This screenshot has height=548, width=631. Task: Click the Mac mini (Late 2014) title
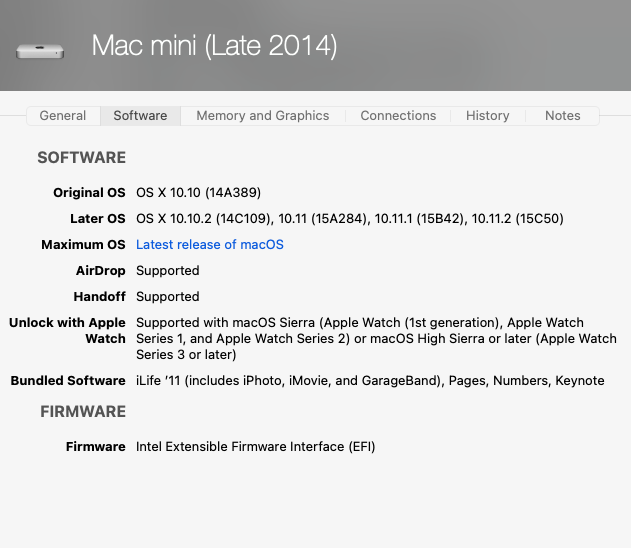pyautogui.click(x=214, y=45)
